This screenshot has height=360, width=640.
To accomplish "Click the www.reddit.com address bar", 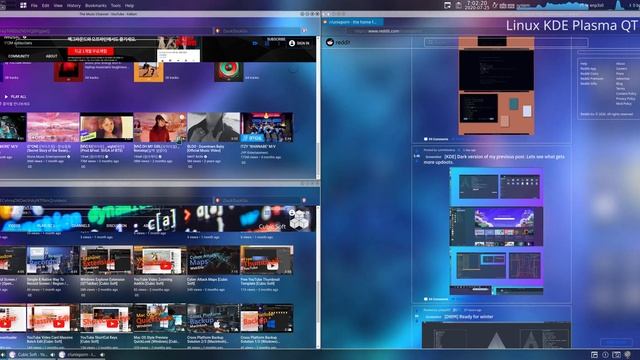I will point(384,31).
